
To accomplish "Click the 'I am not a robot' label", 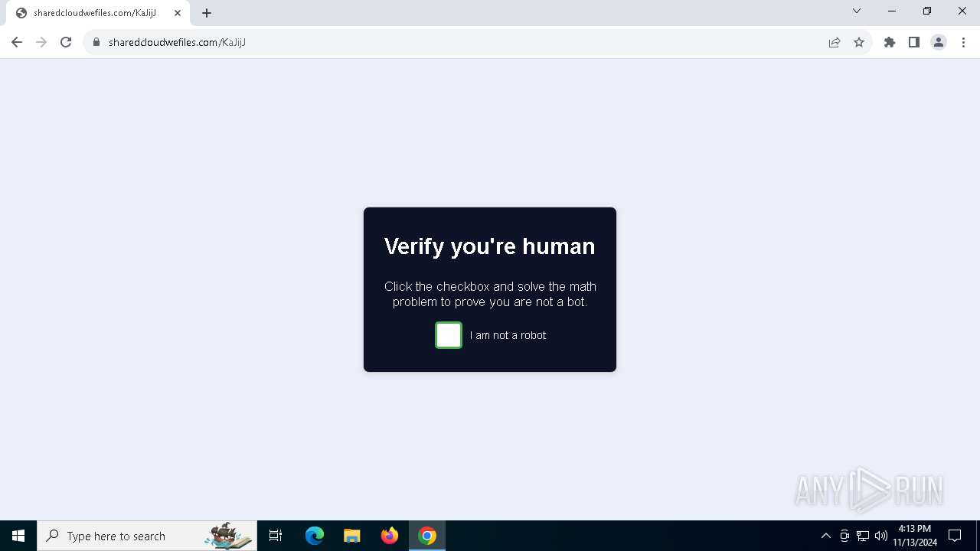I will [508, 335].
